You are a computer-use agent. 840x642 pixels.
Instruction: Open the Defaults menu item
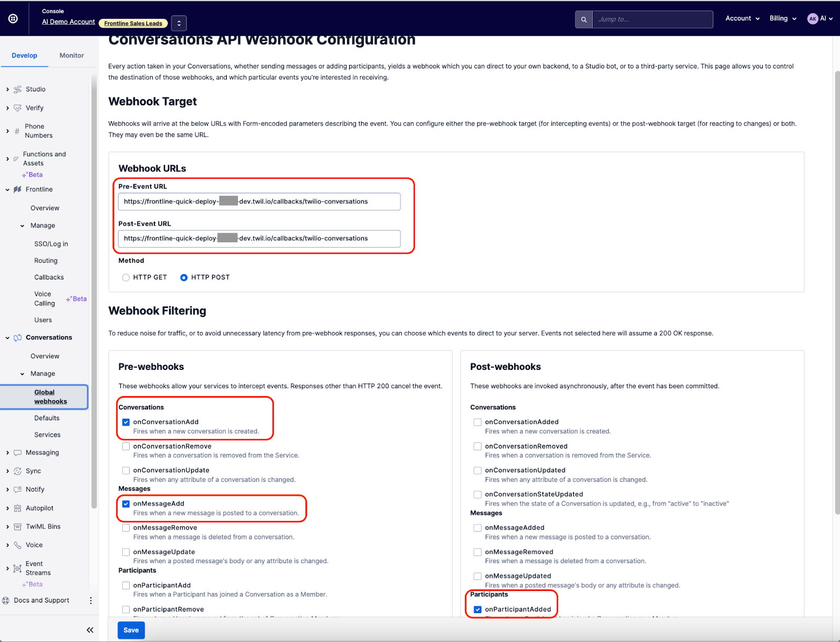[x=47, y=418]
